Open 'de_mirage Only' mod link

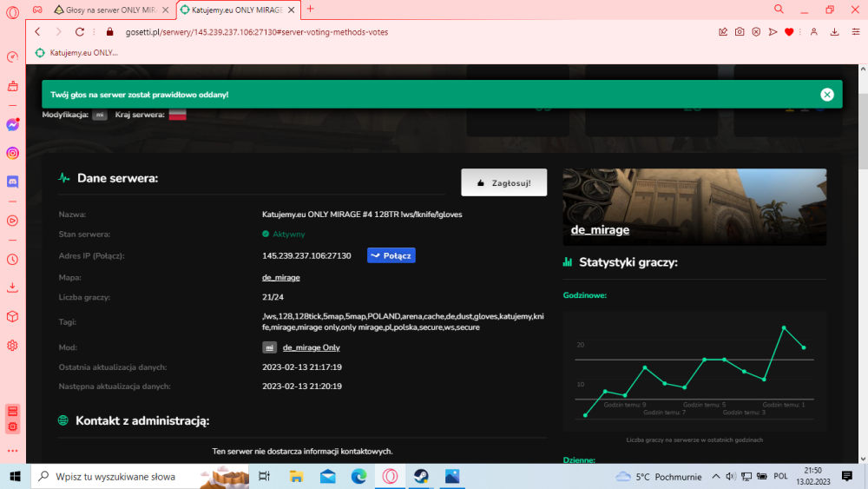[x=311, y=347]
